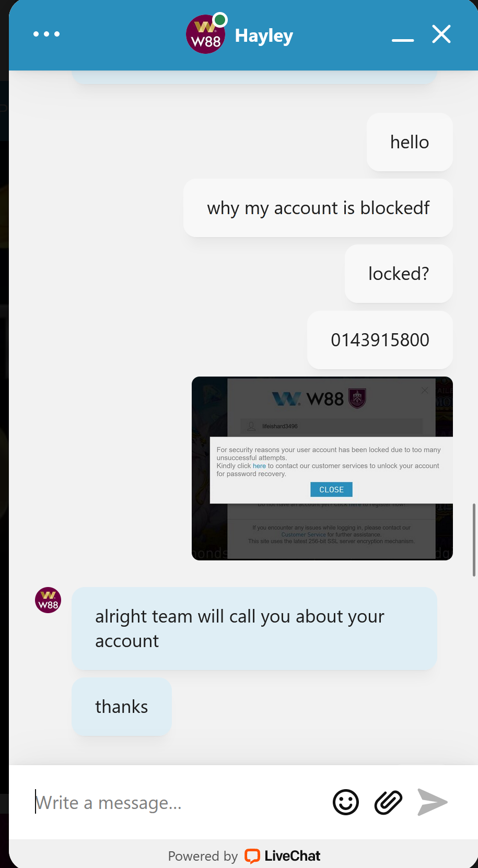Image resolution: width=478 pixels, height=868 pixels.
Task: Attach a file with the paperclip icon
Action: click(x=388, y=802)
